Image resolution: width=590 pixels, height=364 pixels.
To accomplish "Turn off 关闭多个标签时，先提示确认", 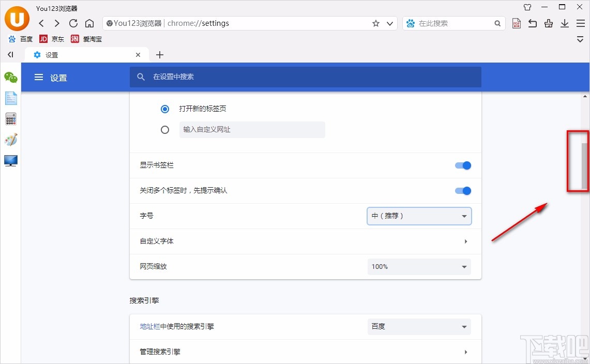I will pos(463,191).
